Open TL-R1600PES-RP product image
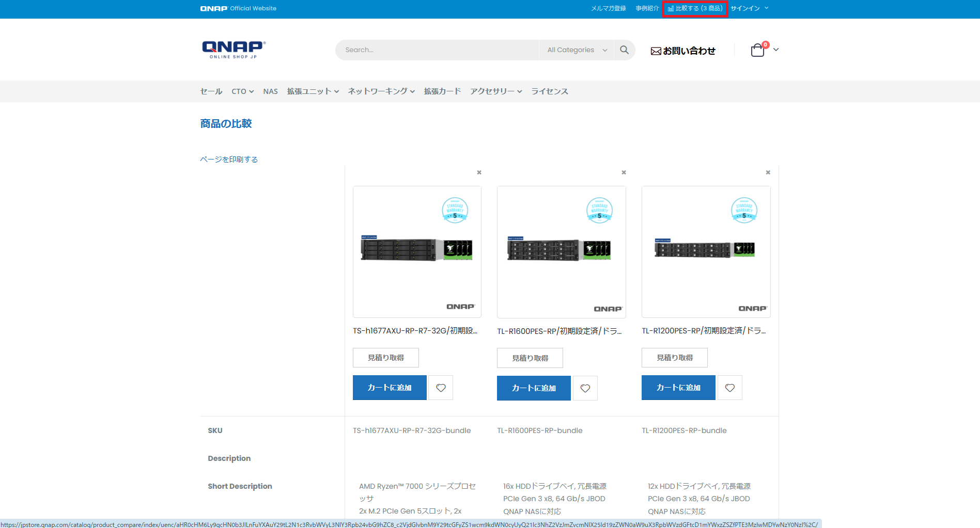This screenshot has width=980, height=528. point(562,252)
